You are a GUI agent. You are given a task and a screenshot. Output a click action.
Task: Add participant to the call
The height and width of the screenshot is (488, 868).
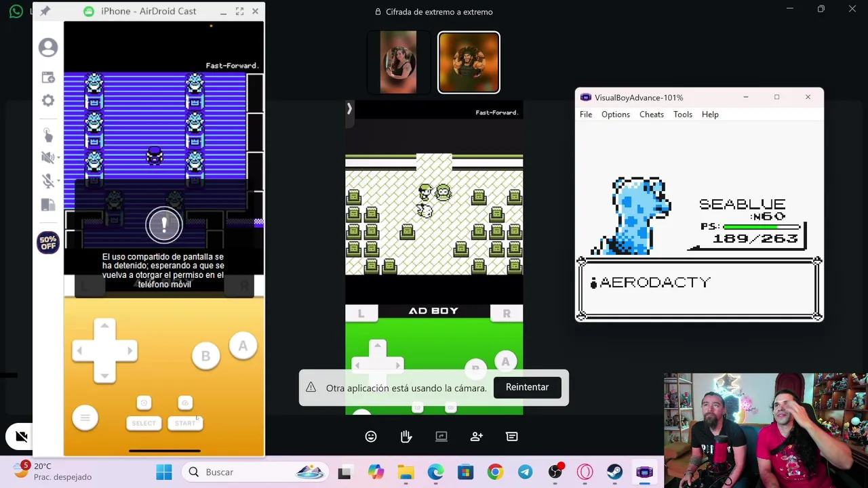477,436
